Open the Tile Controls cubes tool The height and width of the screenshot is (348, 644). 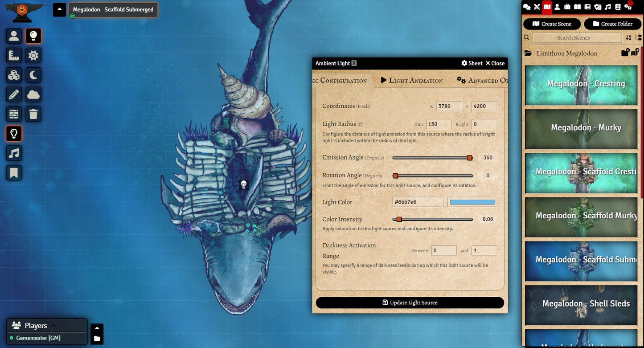coord(14,75)
